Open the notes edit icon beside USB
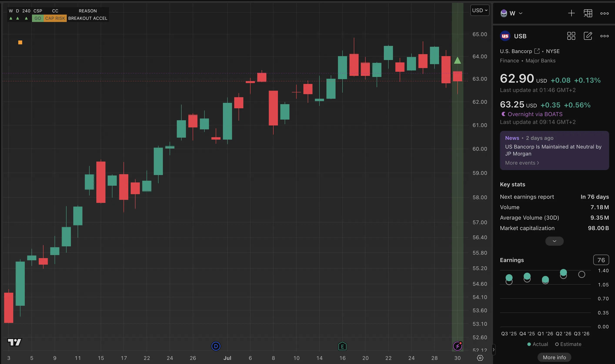The height and width of the screenshot is (364, 615). tap(588, 36)
